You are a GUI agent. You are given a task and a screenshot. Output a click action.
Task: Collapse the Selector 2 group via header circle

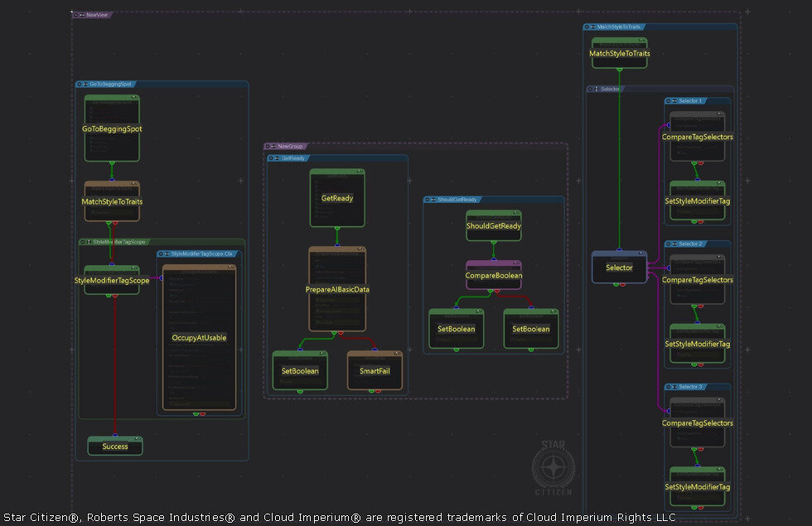[669, 244]
